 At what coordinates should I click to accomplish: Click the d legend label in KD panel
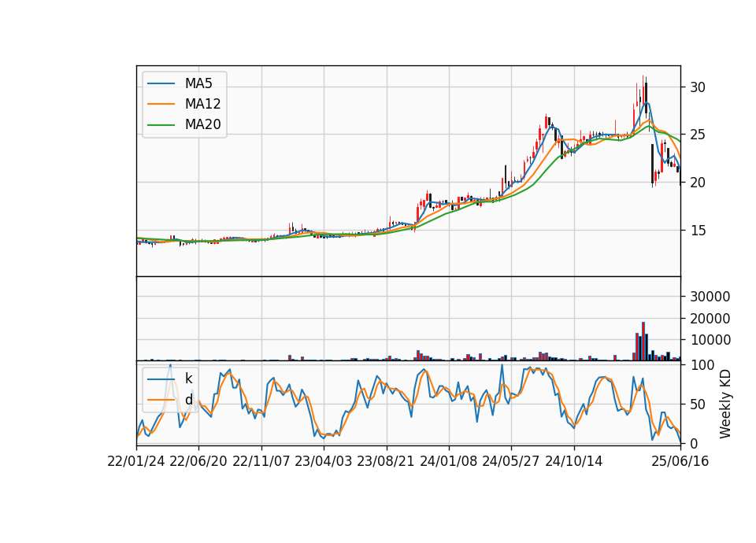[x=188, y=400]
